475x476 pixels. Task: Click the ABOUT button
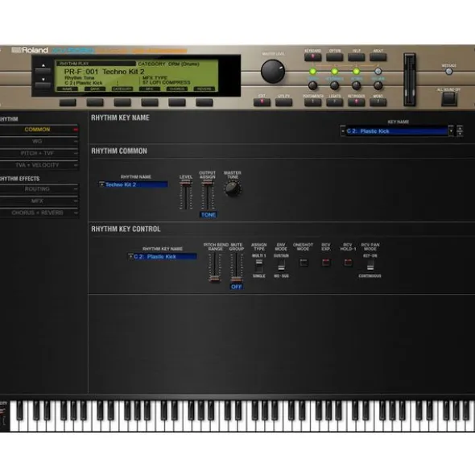point(378,57)
